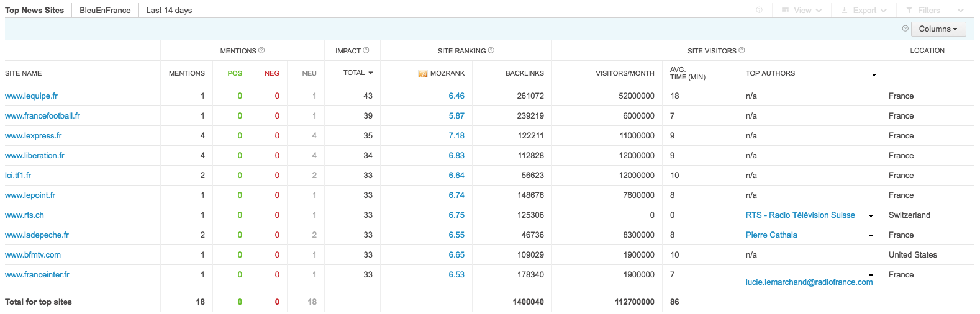Click the Location column header
This screenshot has height=314, width=980.
(927, 50)
